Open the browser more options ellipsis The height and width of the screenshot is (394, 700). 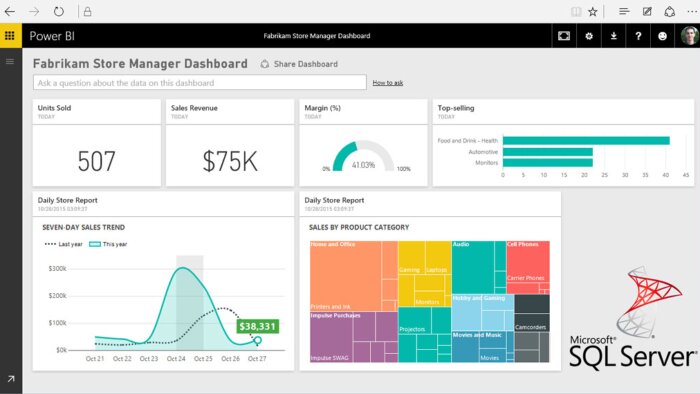coord(692,11)
